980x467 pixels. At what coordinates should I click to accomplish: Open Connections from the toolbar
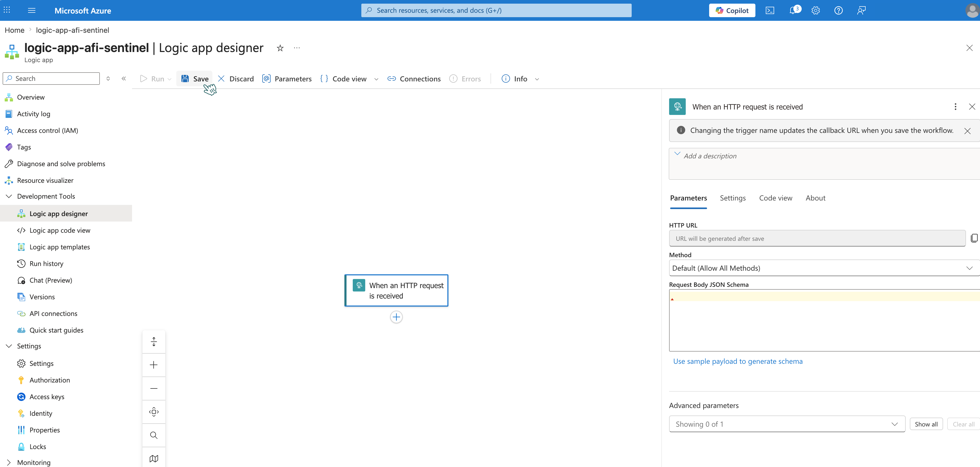tap(414, 79)
